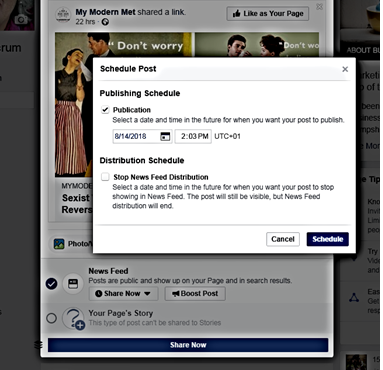
Task: Click the globe public privacy icon
Action: 105,22
